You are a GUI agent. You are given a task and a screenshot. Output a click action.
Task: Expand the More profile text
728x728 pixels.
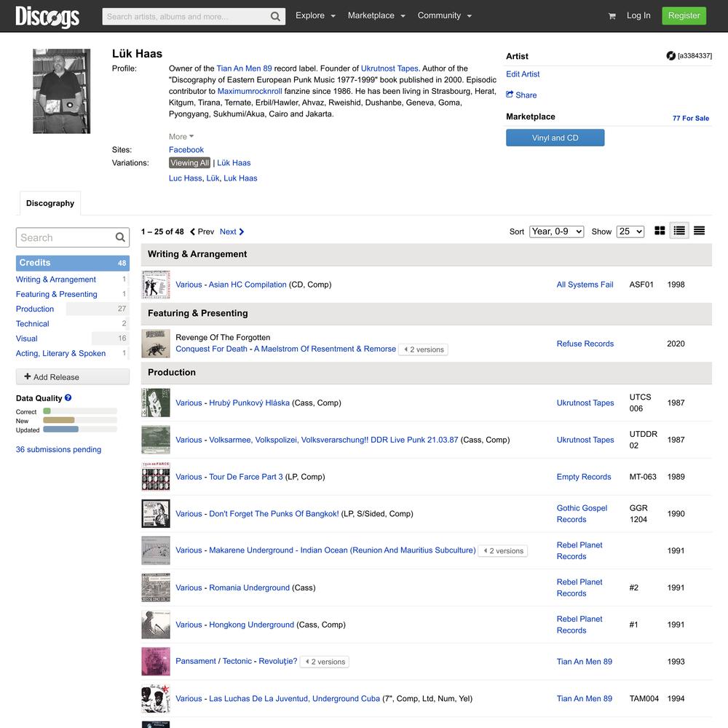coord(181,137)
